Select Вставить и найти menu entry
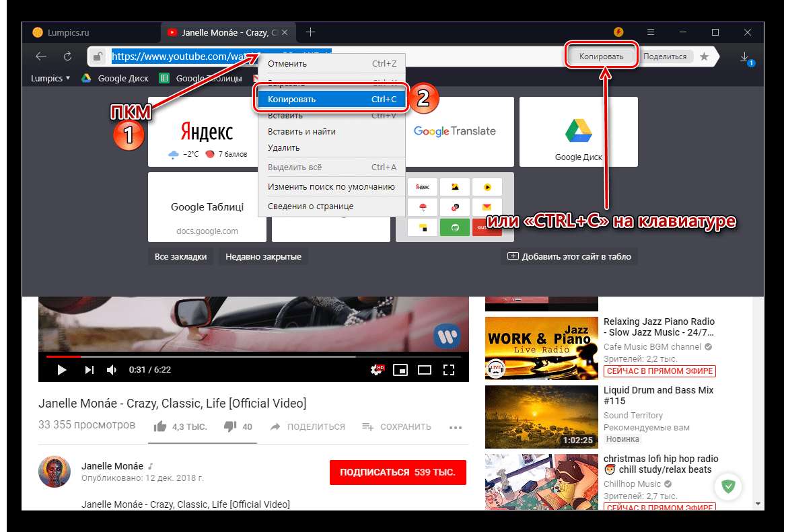The width and height of the screenshot is (786, 532). 331,131
